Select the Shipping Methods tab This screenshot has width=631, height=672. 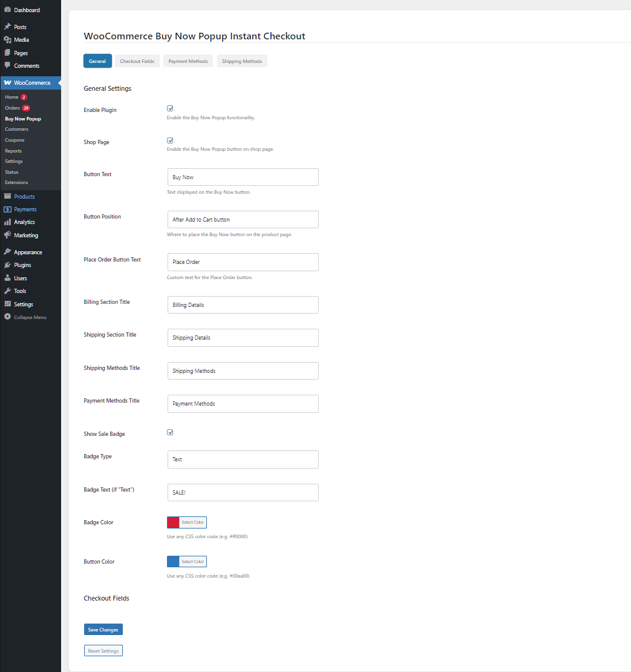(242, 61)
